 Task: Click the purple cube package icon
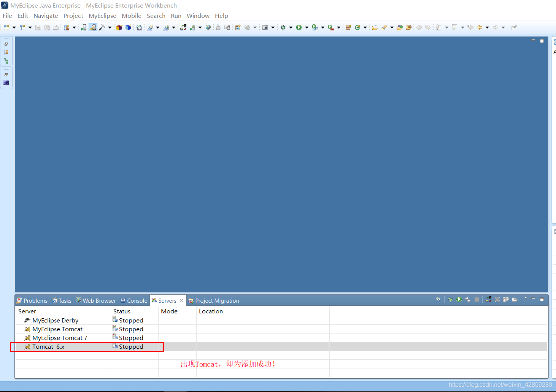[119, 27]
